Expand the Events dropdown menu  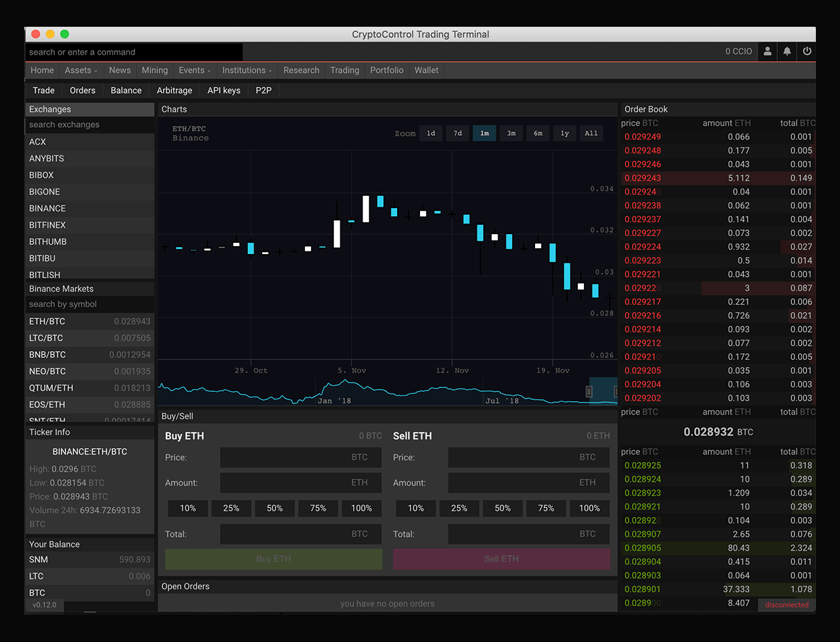195,70
